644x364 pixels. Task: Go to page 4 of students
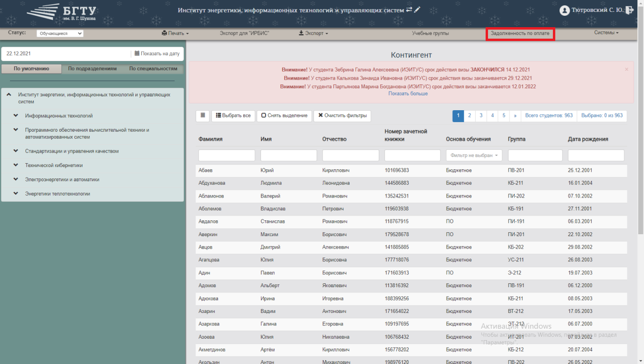492,115
